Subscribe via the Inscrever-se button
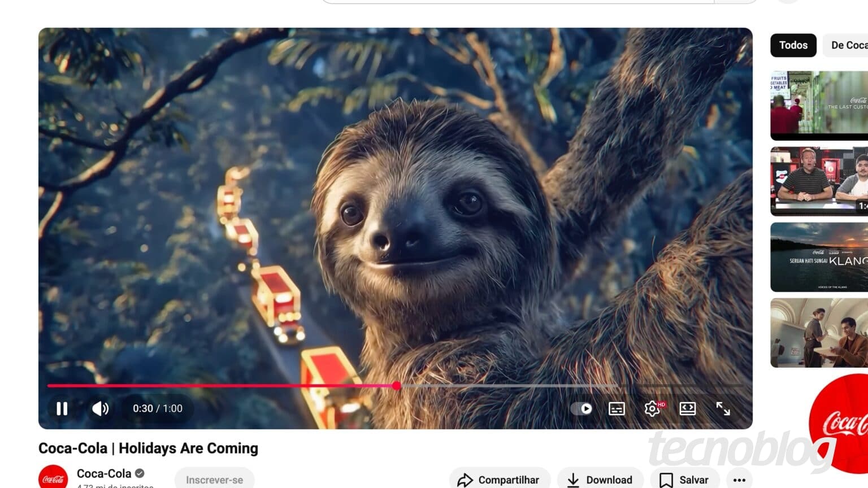This screenshot has height=488, width=868. [x=214, y=479]
